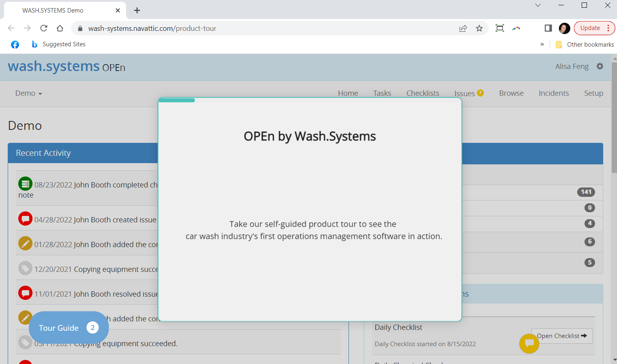Click the green checklist icon for 08/23/2022 activity
Image resolution: width=617 pixels, height=364 pixels.
pos(25,184)
